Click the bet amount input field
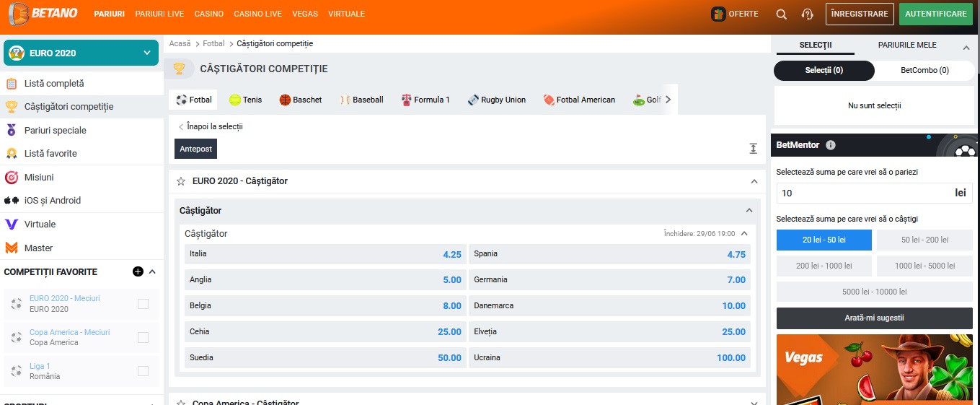The width and height of the screenshot is (980, 405). tap(874, 193)
